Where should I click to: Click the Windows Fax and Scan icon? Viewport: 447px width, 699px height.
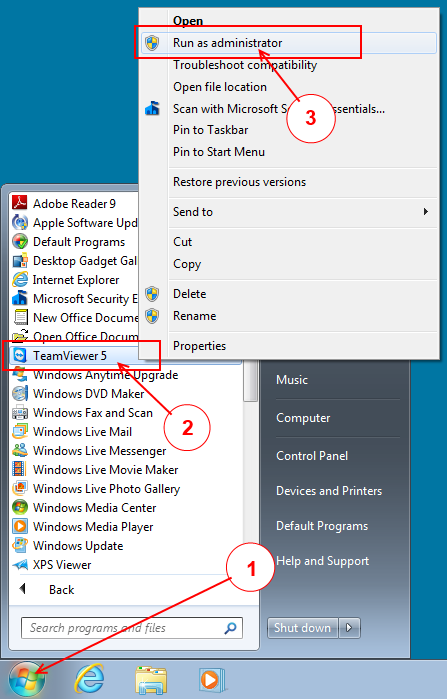click(x=20, y=412)
